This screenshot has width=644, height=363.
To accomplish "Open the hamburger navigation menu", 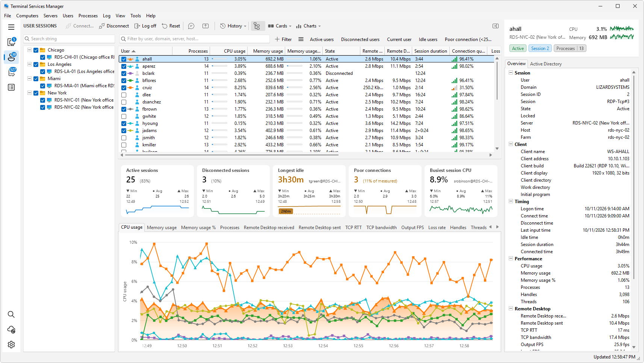I will pos(11,27).
